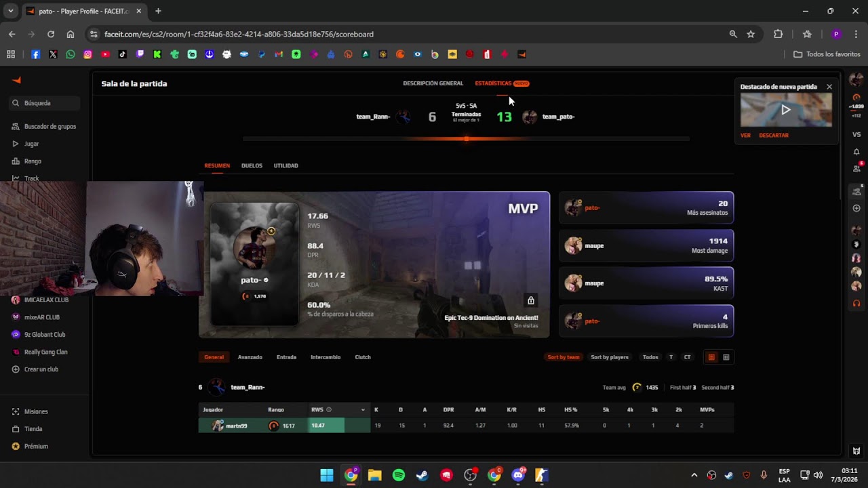Viewport: 868px width, 488px height.
Task: Switch to the DESCRIPCIÓN GENERAL tab
Action: 433,83
